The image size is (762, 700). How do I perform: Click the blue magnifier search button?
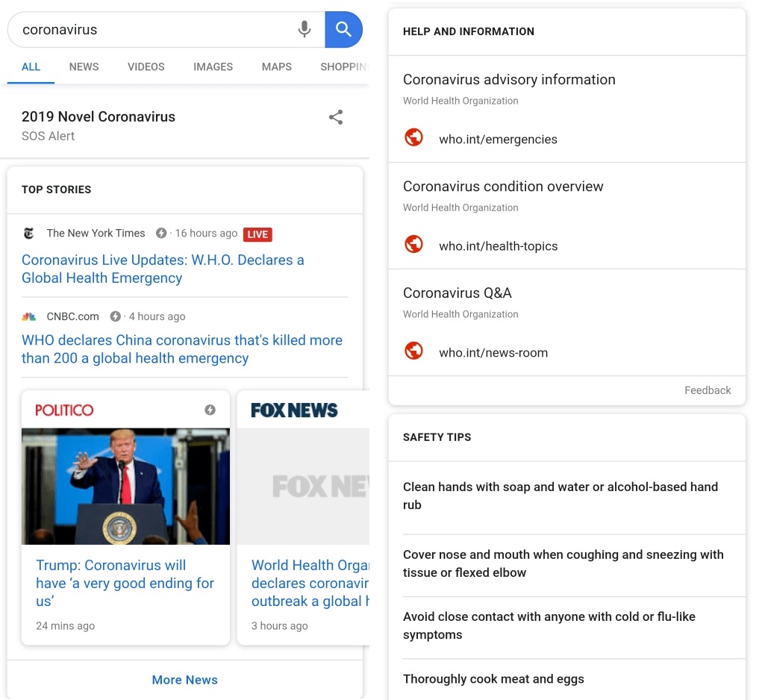[x=343, y=30]
